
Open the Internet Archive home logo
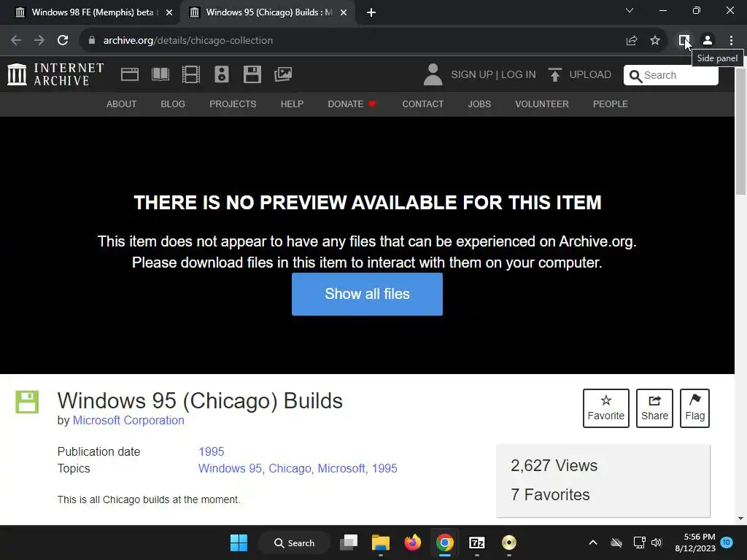click(55, 74)
